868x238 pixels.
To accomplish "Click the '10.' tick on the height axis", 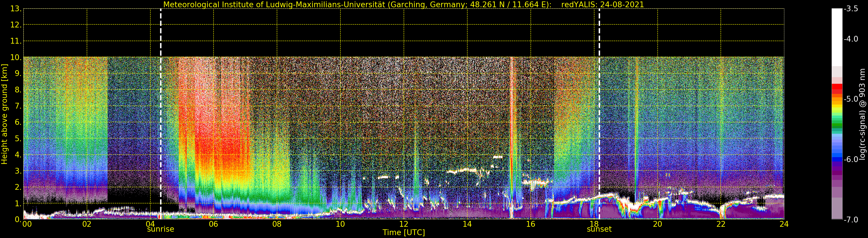I will (16, 57).
